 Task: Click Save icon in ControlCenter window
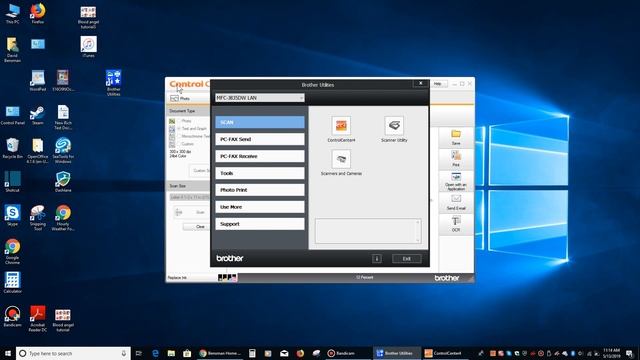click(x=456, y=137)
